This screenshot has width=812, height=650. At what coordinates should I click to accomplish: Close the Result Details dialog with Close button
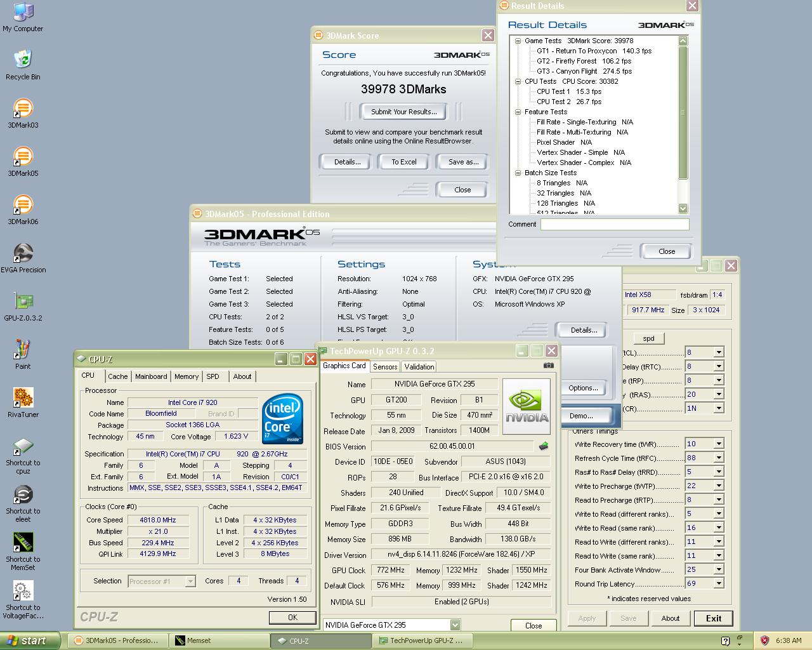666,251
